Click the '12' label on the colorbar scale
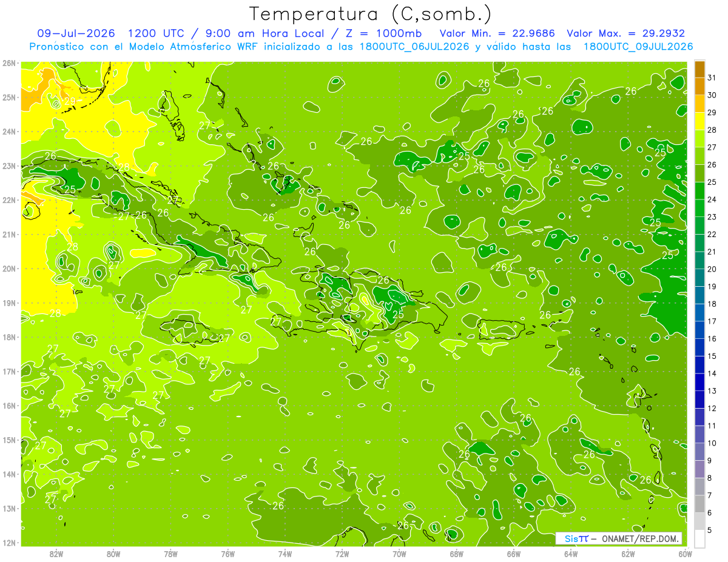 pos(712,409)
